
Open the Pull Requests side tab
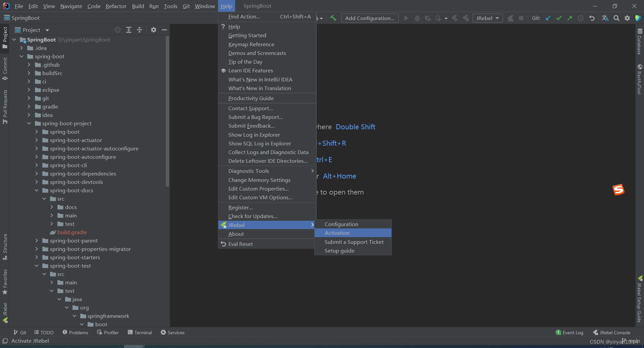click(x=5, y=107)
